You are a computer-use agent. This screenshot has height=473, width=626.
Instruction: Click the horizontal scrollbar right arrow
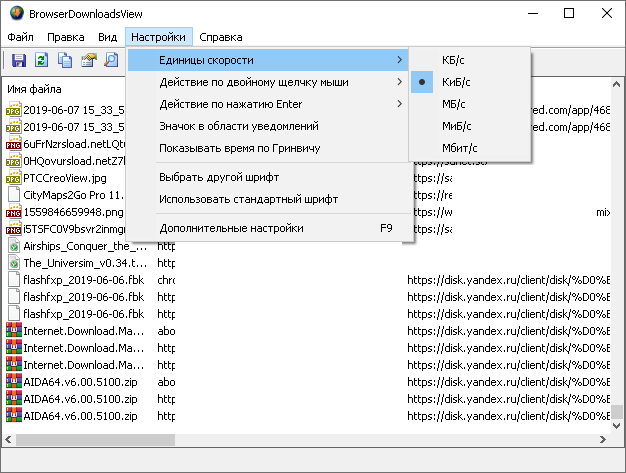[x=603, y=440]
